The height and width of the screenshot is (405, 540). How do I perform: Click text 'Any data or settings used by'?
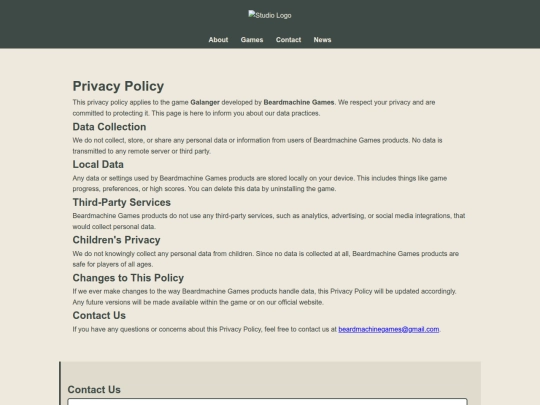pyautogui.click(x=115, y=178)
